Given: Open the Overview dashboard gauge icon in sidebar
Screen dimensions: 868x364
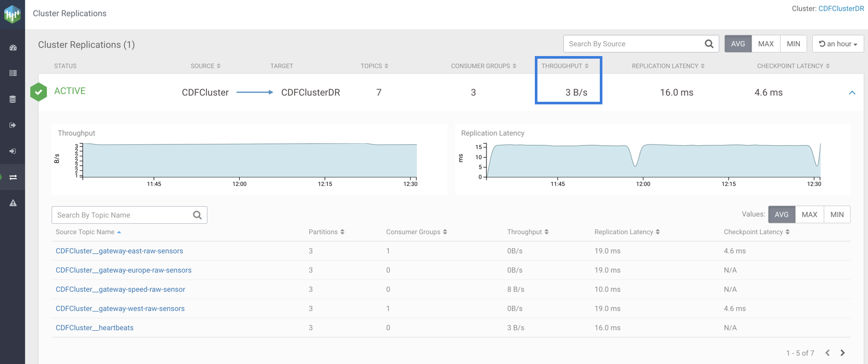Looking at the screenshot, I should 13,48.
